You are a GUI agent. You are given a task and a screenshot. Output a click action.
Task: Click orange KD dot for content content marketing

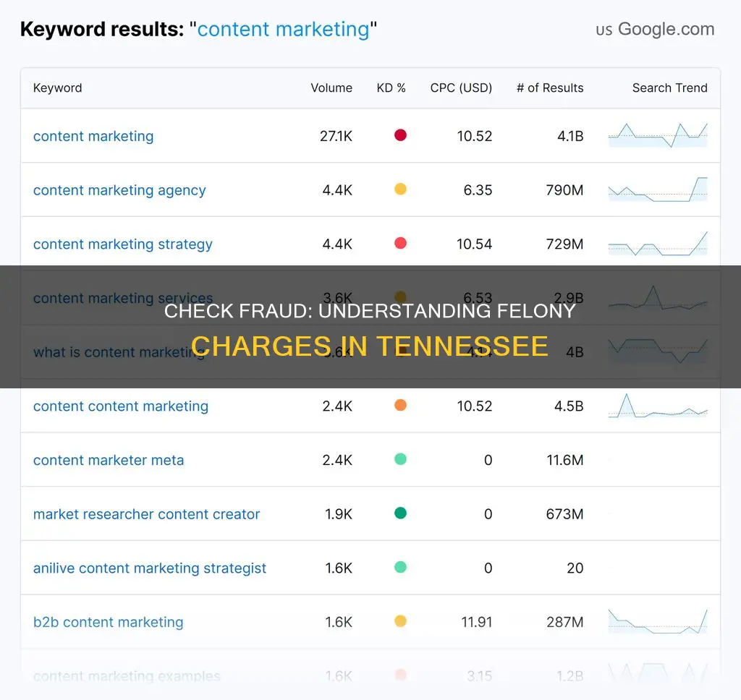[400, 405]
